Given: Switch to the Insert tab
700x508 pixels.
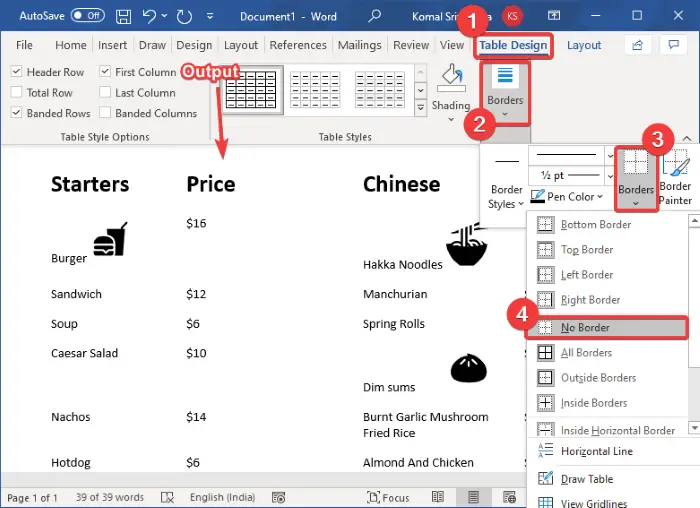Looking at the screenshot, I should (112, 45).
